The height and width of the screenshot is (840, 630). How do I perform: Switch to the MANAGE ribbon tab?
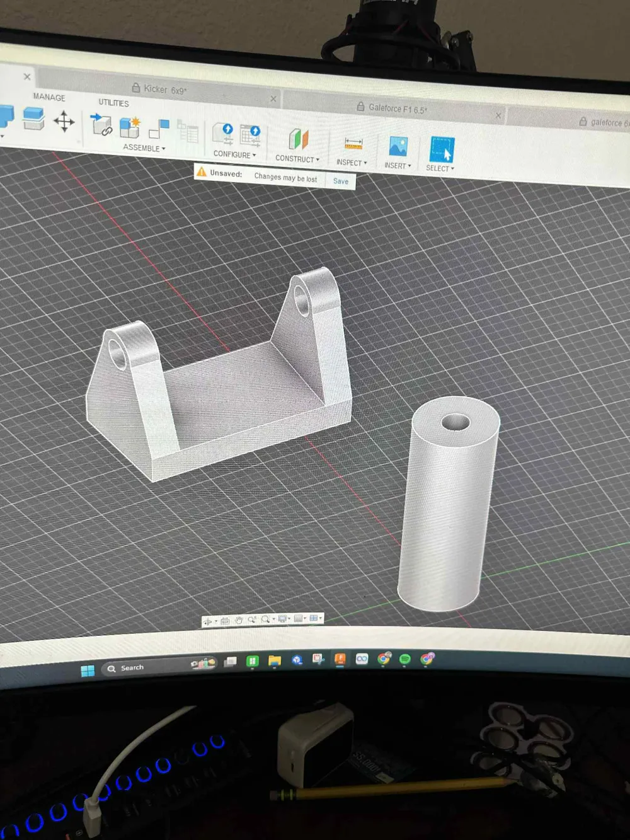click(49, 97)
